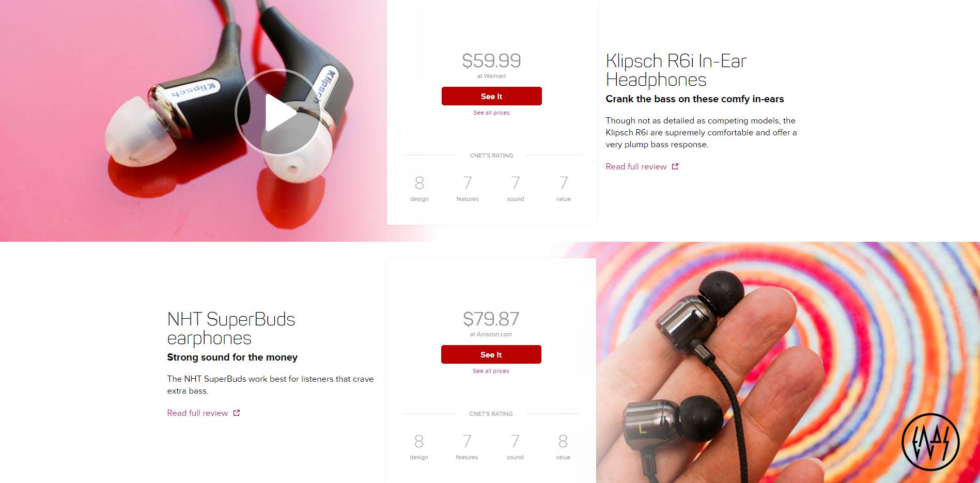Click the $59.99 price at Walmart
This screenshot has width=980, height=483.
(x=491, y=60)
